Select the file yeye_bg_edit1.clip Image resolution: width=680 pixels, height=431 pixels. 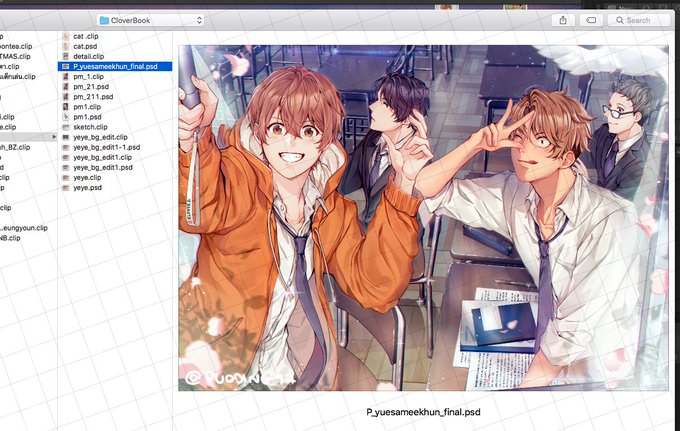coord(102,157)
